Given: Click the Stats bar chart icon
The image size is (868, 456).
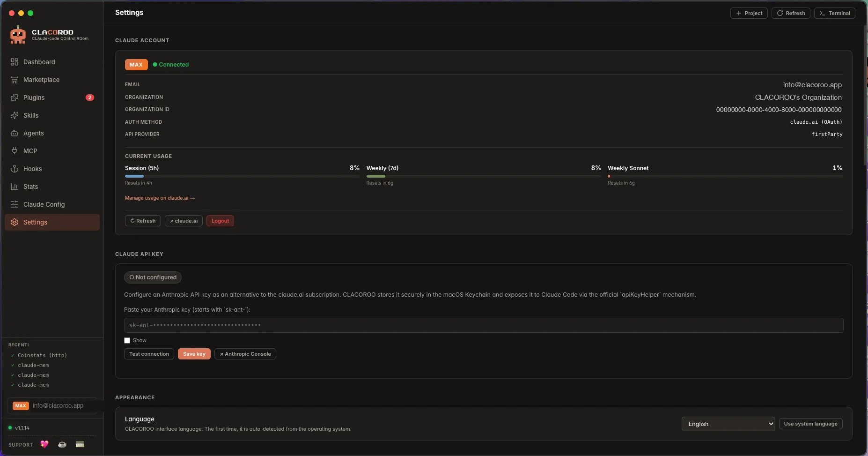Looking at the screenshot, I should [15, 187].
